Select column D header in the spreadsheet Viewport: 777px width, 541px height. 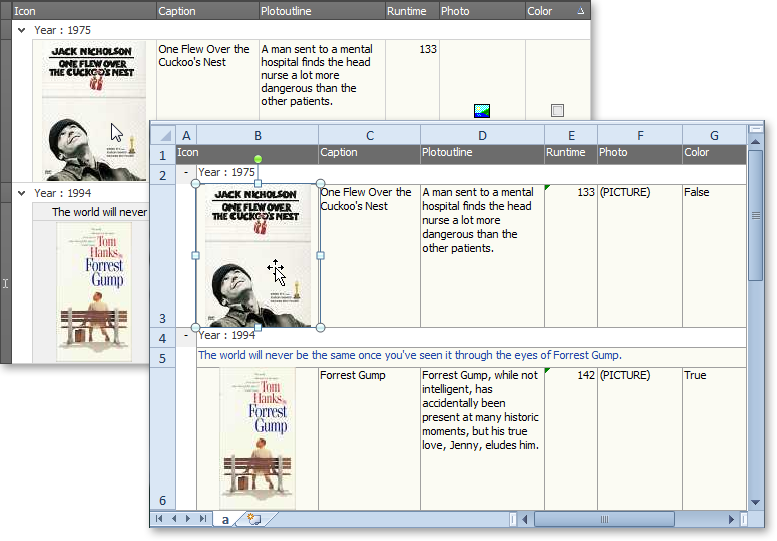(482, 135)
